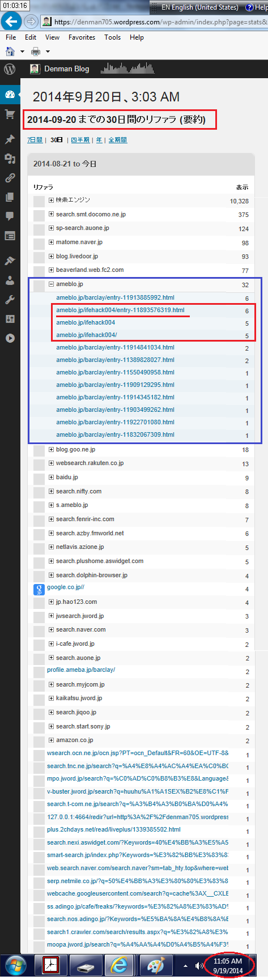Image resolution: width=268 pixels, height=980 pixels.
Task: Open Feedback sidebar icon
Action: (x=10, y=236)
